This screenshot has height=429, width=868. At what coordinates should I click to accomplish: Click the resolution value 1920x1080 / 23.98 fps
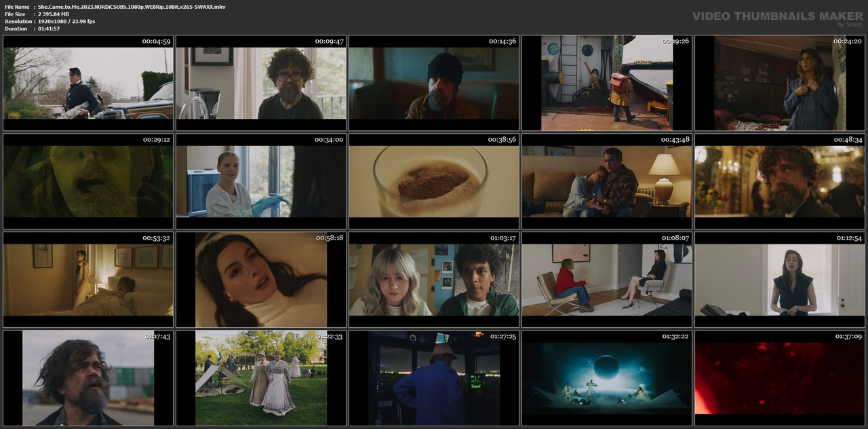pyautogui.click(x=66, y=22)
